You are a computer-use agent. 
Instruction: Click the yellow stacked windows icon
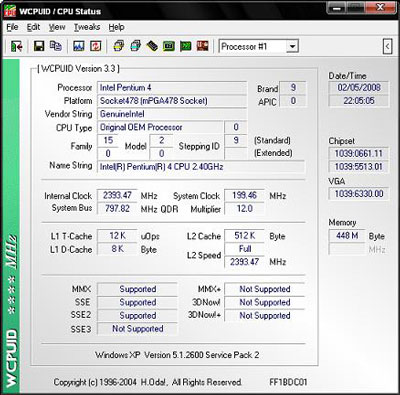point(119,46)
